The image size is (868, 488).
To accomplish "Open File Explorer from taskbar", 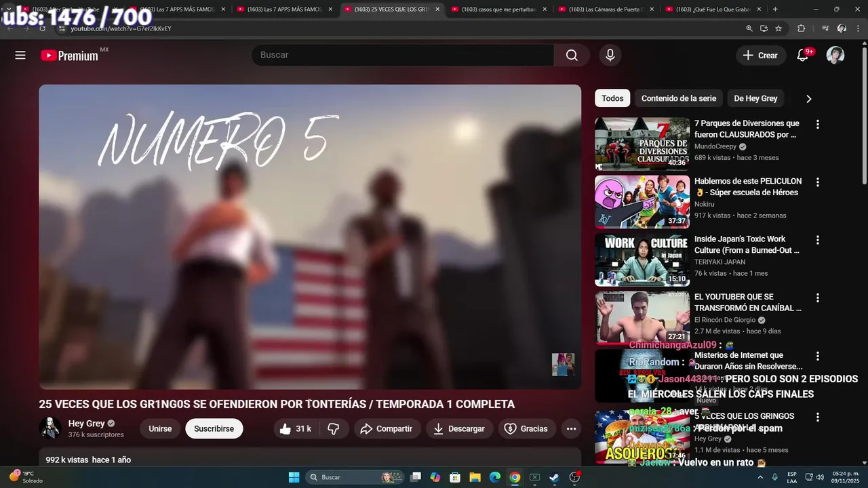I will pyautogui.click(x=475, y=477).
